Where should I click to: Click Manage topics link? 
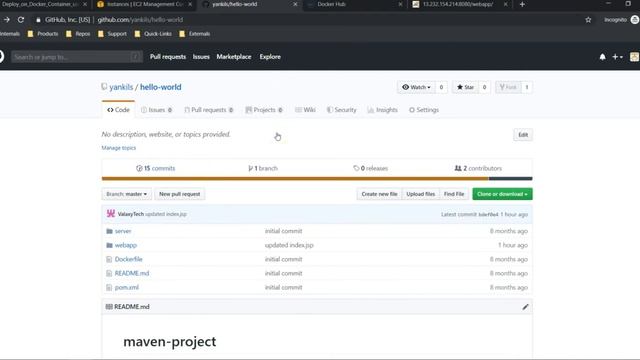point(119,148)
